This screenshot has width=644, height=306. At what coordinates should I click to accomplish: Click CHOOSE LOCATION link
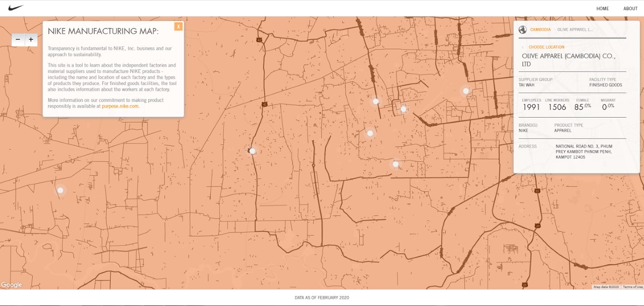click(x=546, y=47)
